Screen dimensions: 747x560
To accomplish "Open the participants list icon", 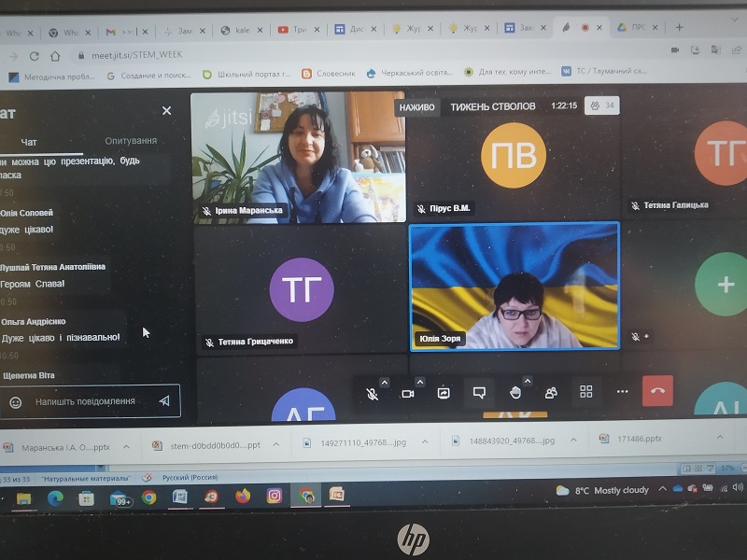I will tap(551, 392).
